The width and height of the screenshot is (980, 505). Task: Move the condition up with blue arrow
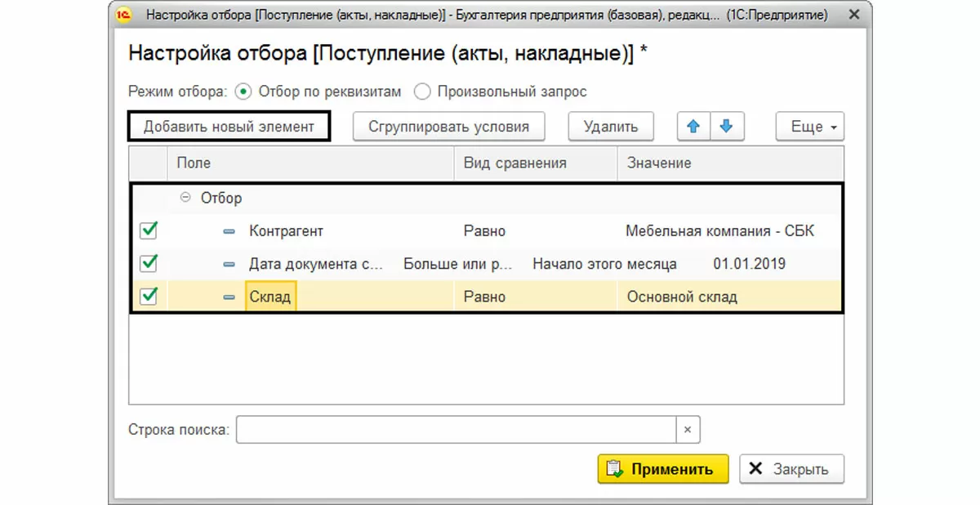(x=694, y=127)
